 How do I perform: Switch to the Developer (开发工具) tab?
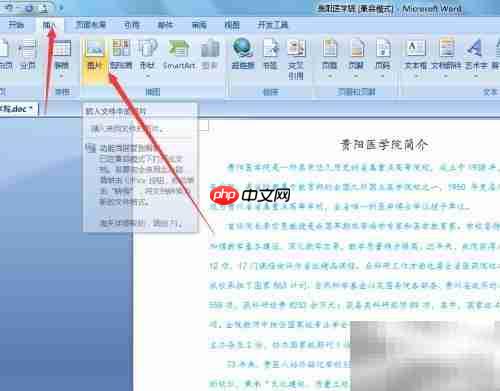pyautogui.click(x=273, y=25)
